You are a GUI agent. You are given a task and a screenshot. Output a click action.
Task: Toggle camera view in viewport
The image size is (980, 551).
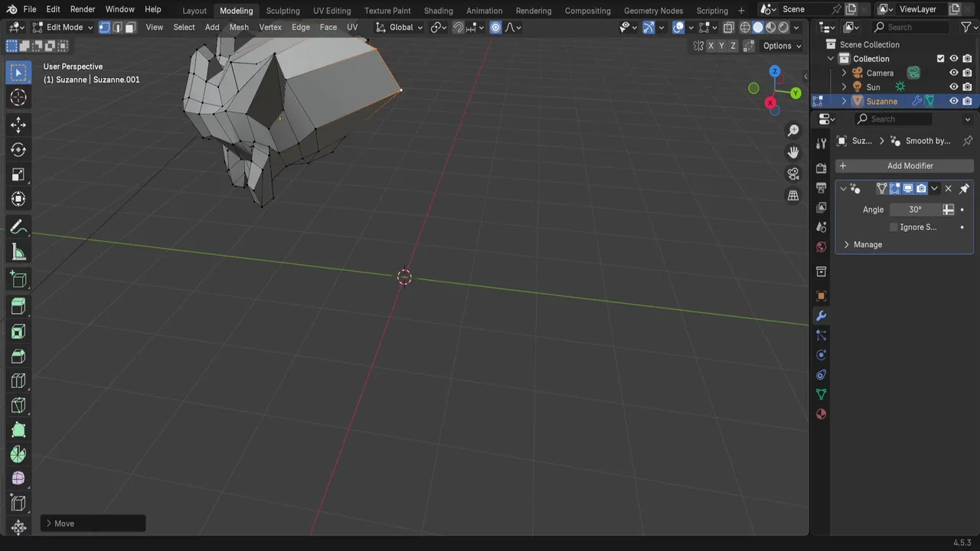click(x=793, y=174)
